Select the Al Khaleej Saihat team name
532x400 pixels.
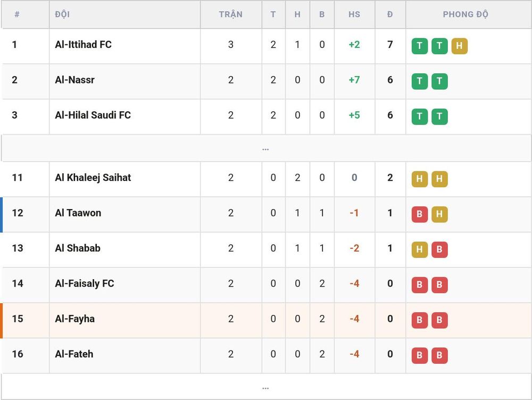[x=93, y=178]
